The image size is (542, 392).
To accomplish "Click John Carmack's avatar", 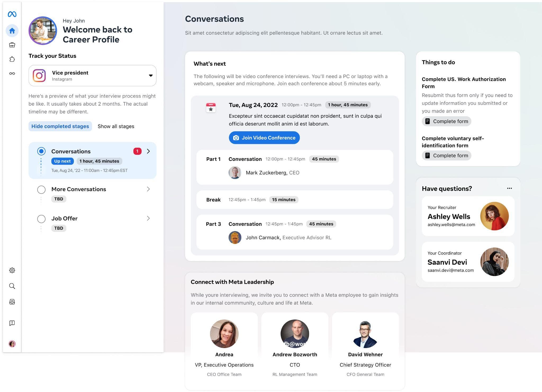I will coord(235,237).
